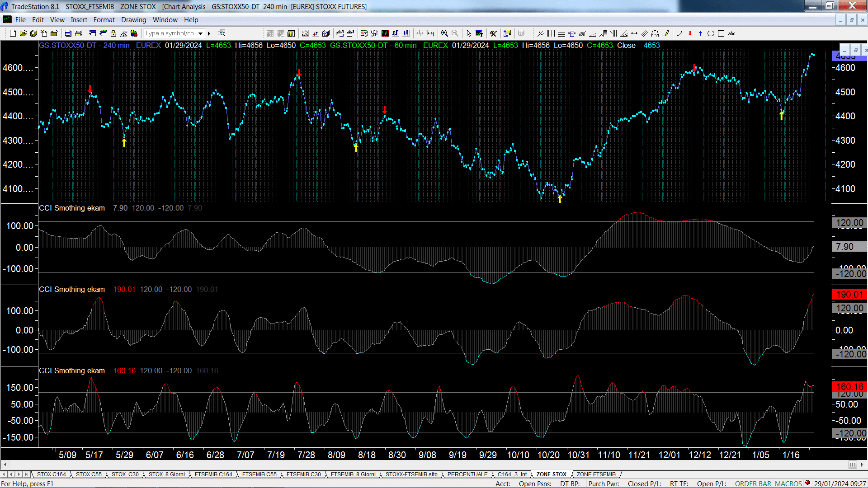Click horizontal scrollbar left arrow
The height and width of the screenshot is (488, 868).
5,465
